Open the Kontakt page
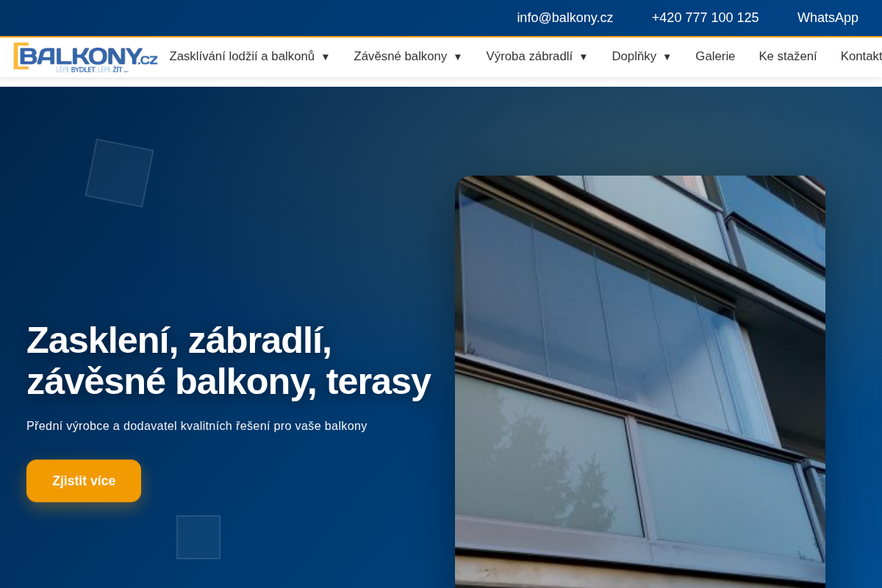The height and width of the screenshot is (588, 882). click(861, 57)
